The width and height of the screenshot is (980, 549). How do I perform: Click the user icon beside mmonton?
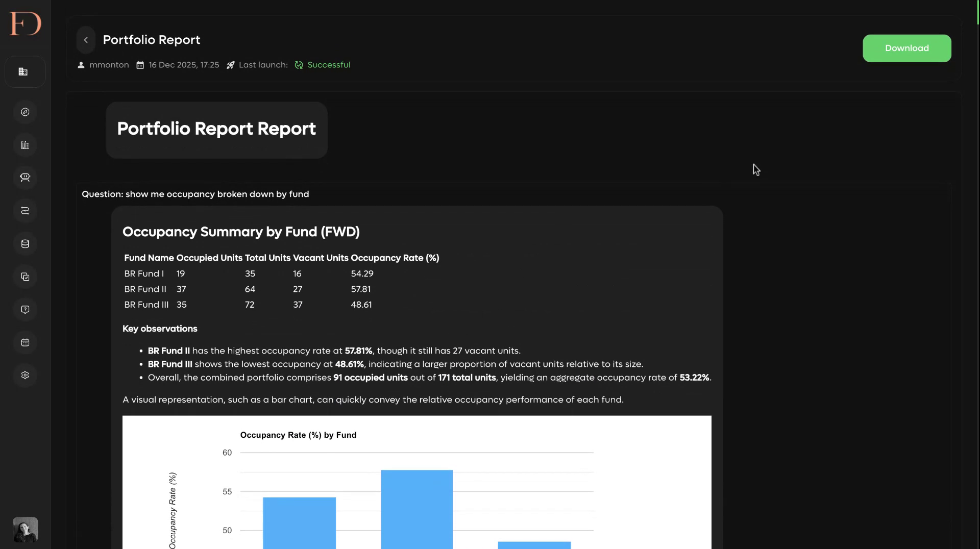[81, 65]
